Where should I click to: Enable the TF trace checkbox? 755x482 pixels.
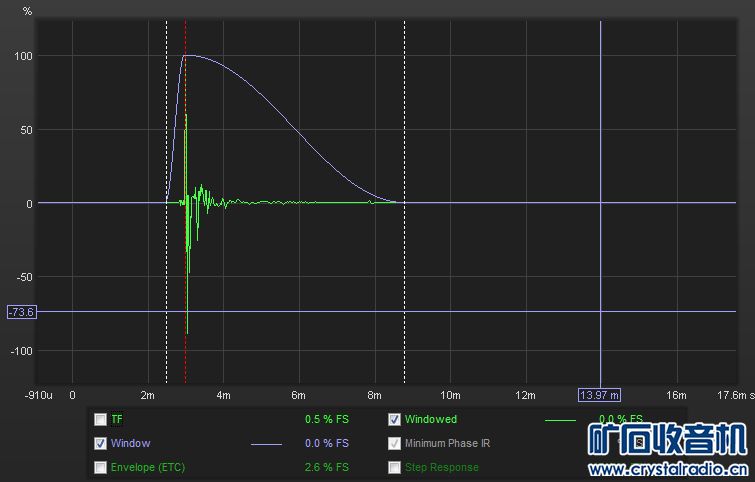(x=100, y=419)
